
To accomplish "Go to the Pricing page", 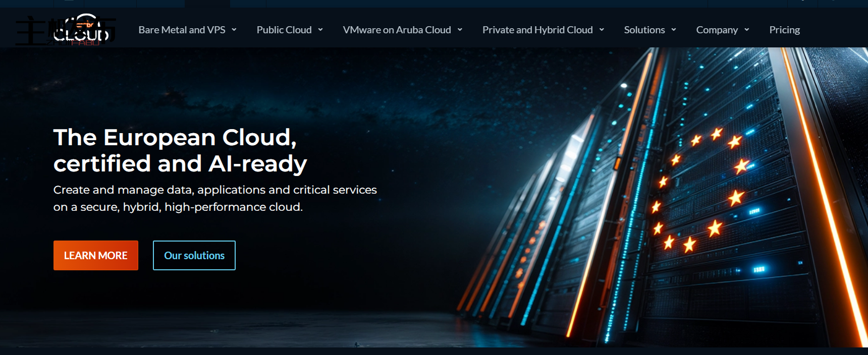I will pos(784,30).
